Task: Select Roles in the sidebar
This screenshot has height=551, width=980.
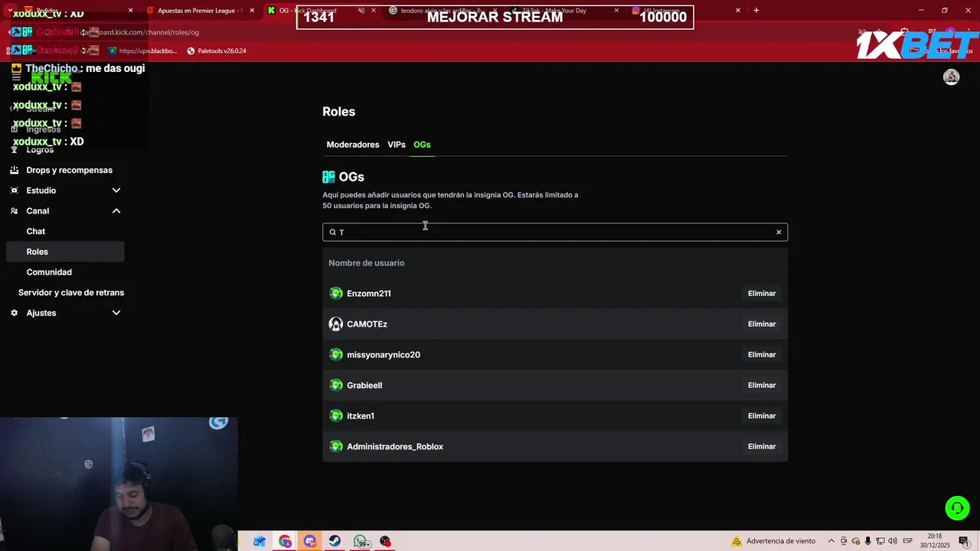Action: point(65,252)
